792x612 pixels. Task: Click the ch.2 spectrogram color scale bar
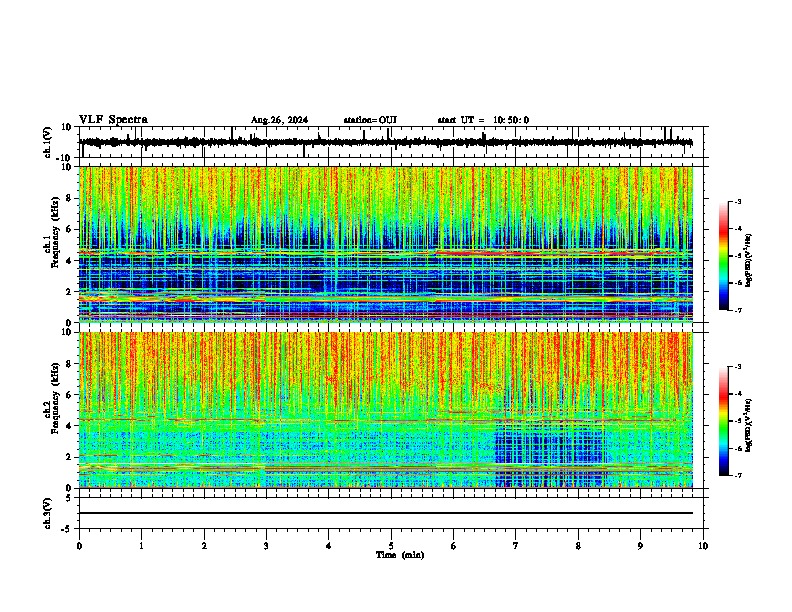pyautogui.click(x=724, y=421)
